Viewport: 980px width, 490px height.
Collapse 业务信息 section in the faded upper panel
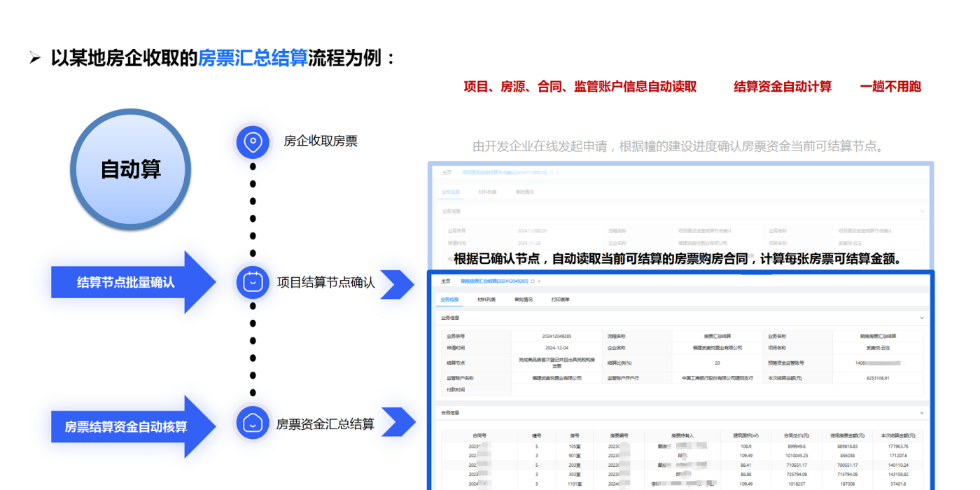(x=921, y=211)
